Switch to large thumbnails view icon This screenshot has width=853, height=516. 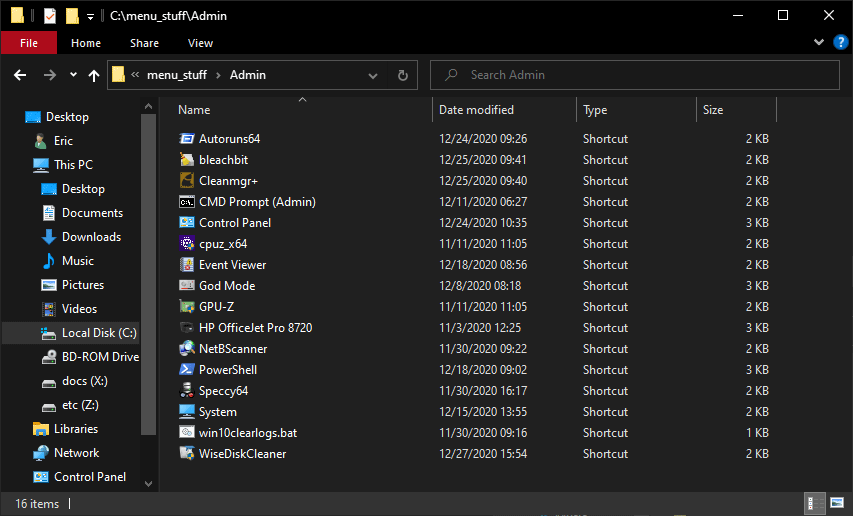click(x=837, y=503)
